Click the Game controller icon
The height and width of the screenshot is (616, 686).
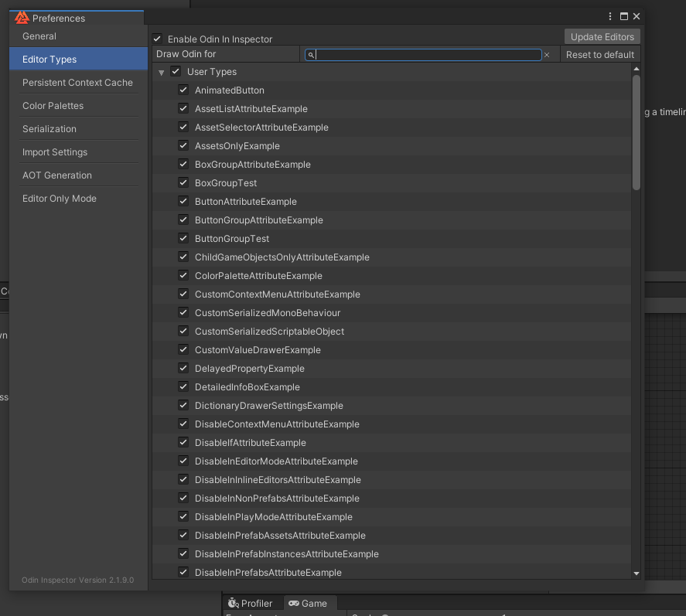click(294, 603)
